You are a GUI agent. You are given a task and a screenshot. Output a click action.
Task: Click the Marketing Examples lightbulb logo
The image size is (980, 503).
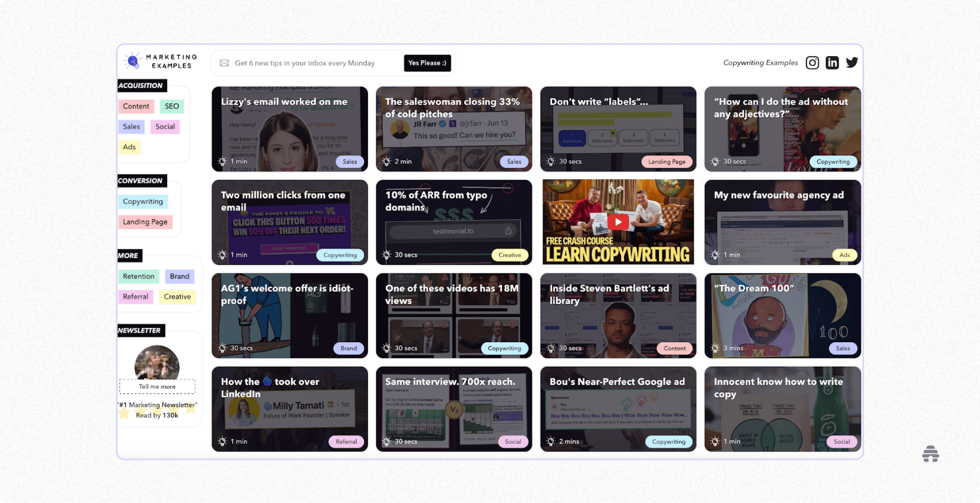[x=132, y=60]
